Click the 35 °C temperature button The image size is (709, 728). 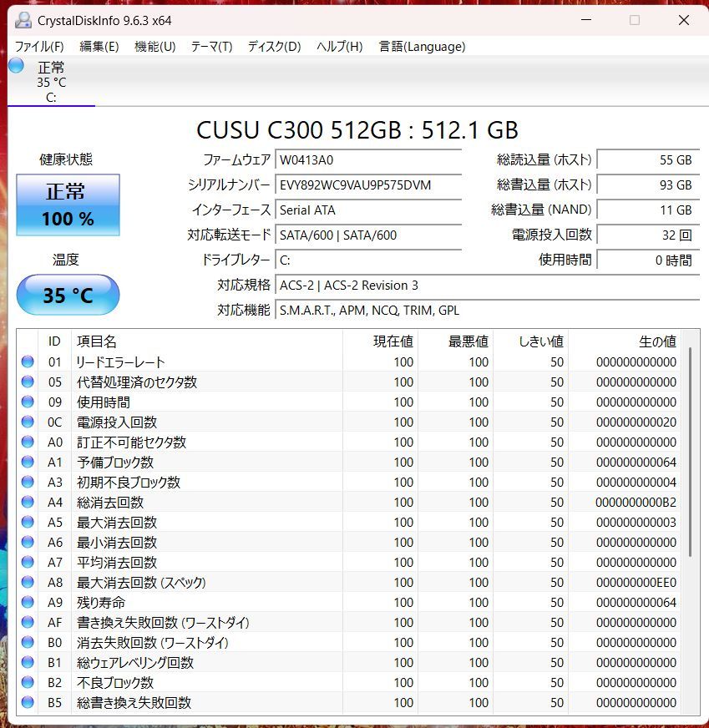(68, 295)
